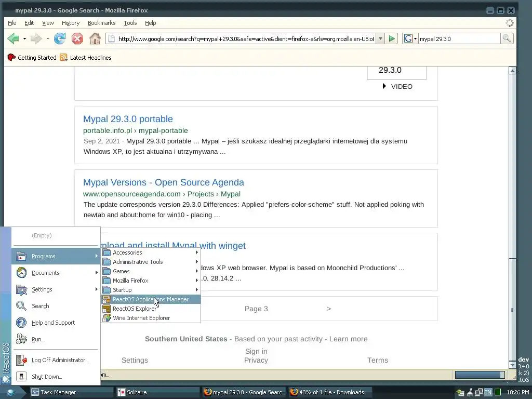Open the Help menu in Firefox
This screenshot has width=532, height=399.
point(150,23)
